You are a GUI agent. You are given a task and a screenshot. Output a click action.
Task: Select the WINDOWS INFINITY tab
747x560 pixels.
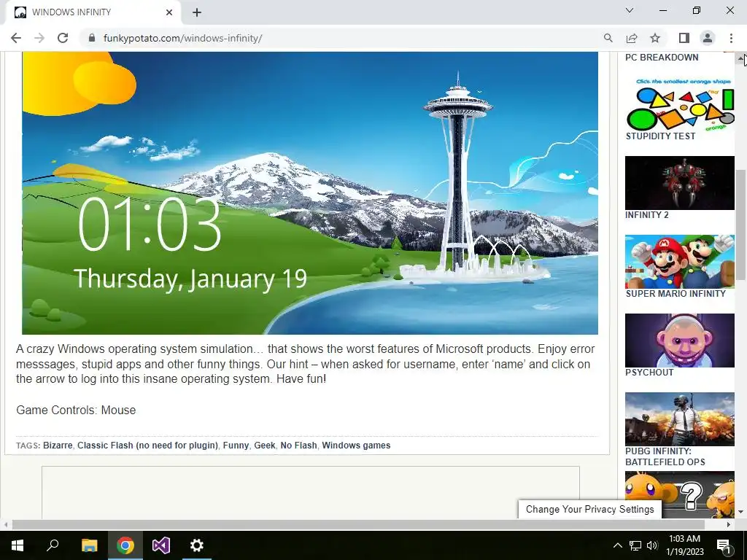(93, 12)
